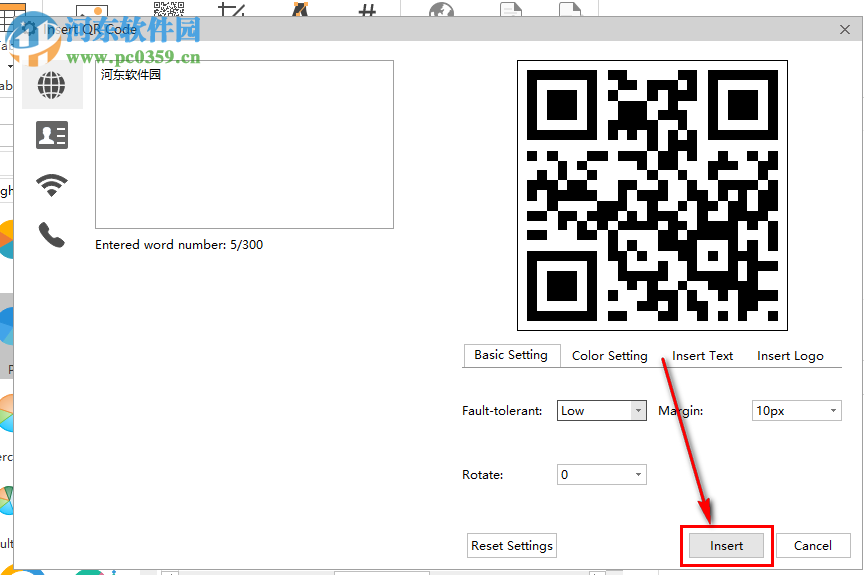The height and width of the screenshot is (575, 864).
Task: Select the website globe QR type
Action: tap(52, 85)
